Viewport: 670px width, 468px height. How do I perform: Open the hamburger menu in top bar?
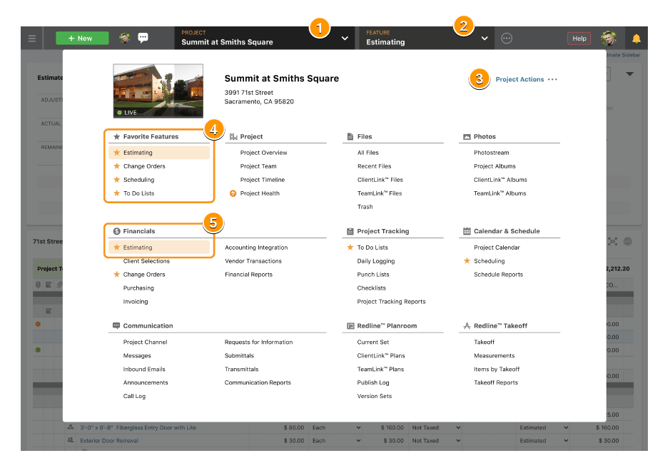click(32, 39)
